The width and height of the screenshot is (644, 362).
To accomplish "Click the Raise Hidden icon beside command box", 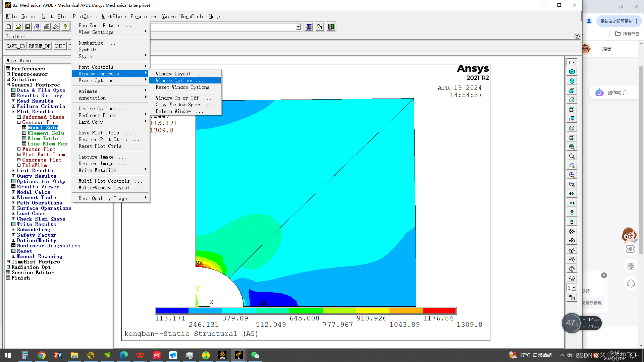I will (309, 27).
